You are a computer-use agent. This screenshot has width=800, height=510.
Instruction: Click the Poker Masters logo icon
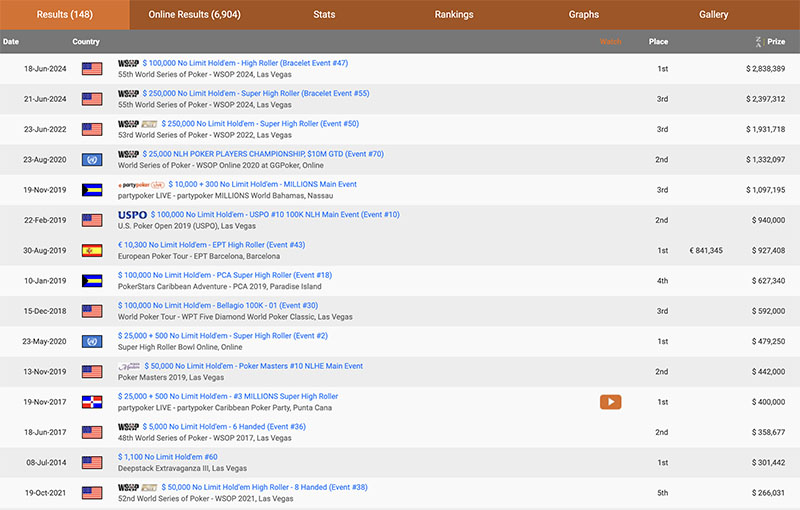[129, 366]
